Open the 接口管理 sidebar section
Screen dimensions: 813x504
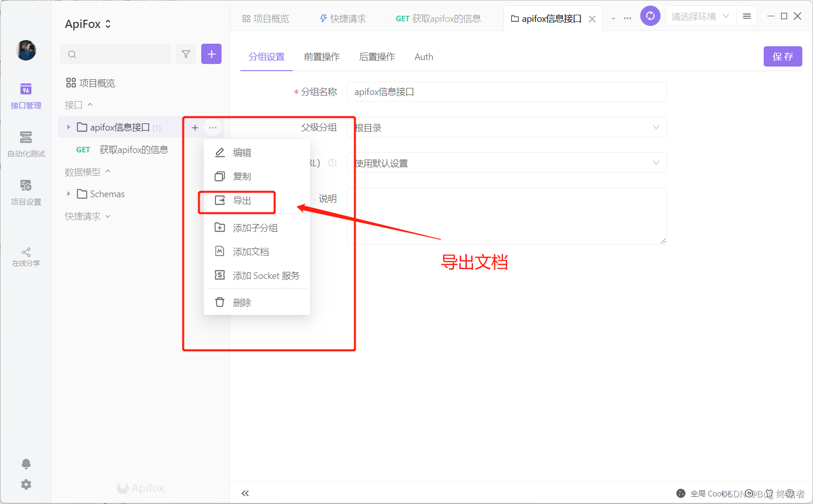click(26, 96)
